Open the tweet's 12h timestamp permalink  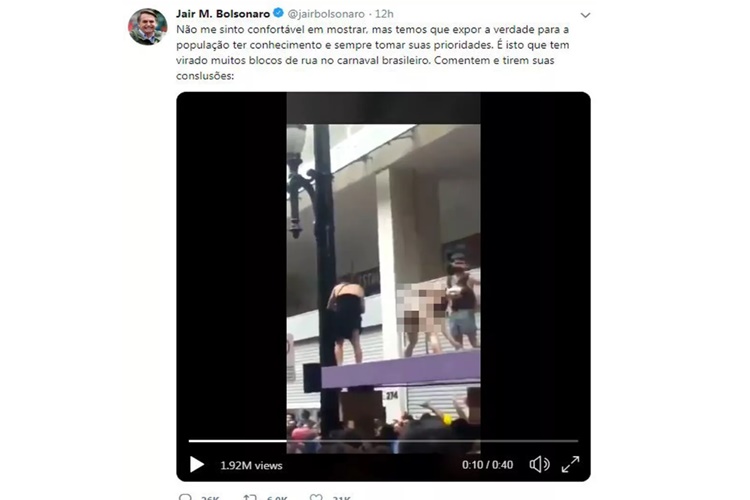[x=385, y=14]
